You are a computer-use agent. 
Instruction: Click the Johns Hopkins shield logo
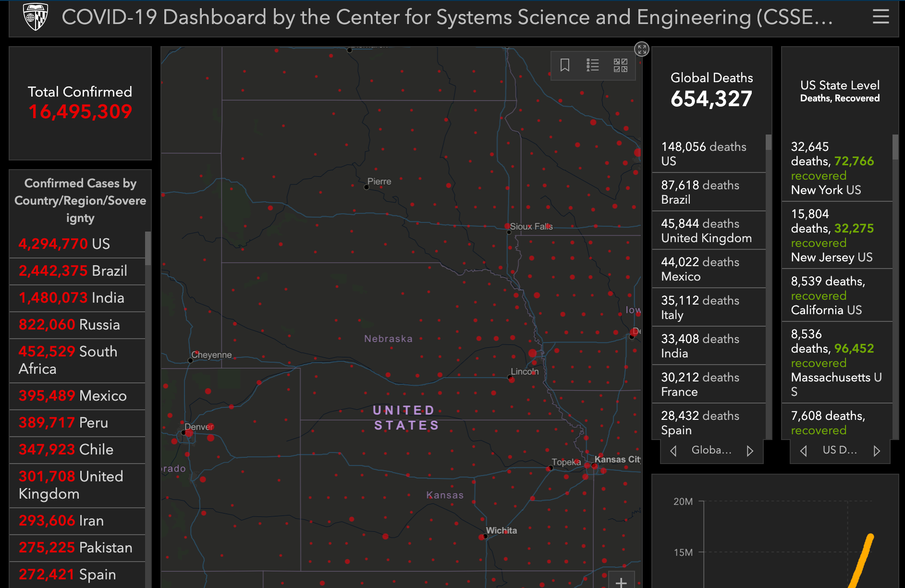pyautogui.click(x=36, y=17)
